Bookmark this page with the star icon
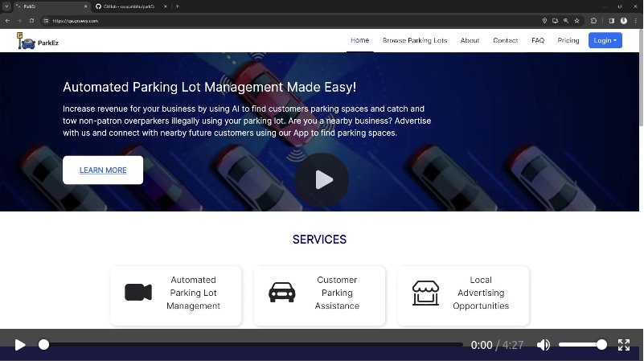Screen dimensions: 644x361 pos(576,20)
